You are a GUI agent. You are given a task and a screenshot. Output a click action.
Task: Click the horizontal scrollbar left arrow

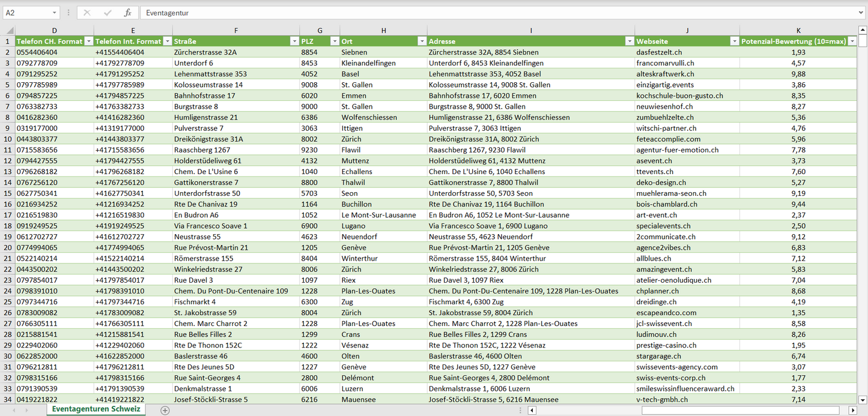(532, 410)
